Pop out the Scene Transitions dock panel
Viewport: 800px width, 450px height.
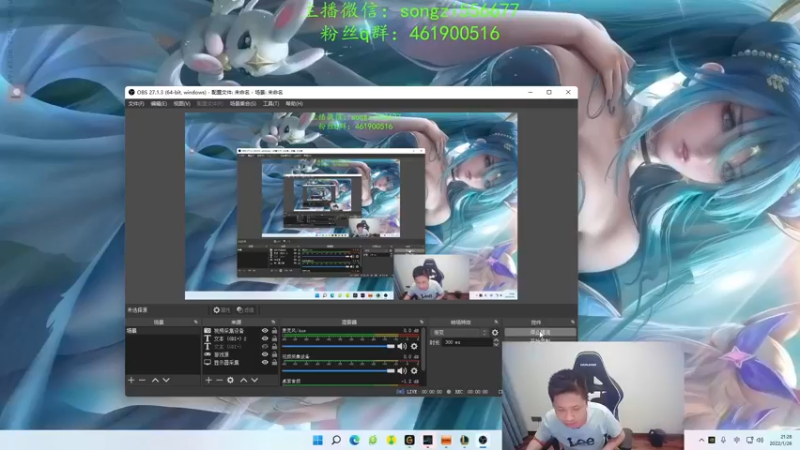tap(496, 322)
